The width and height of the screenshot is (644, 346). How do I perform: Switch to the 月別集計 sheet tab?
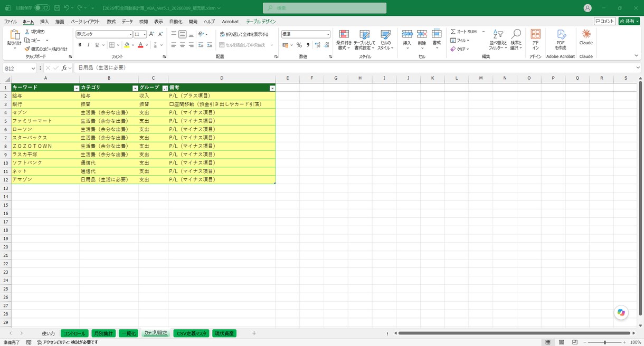pos(103,333)
